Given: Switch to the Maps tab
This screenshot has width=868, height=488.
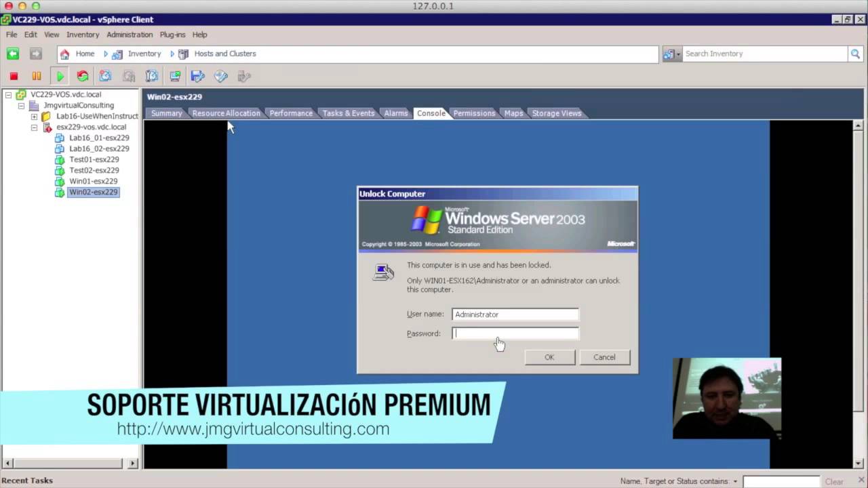Looking at the screenshot, I should point(513,113).
